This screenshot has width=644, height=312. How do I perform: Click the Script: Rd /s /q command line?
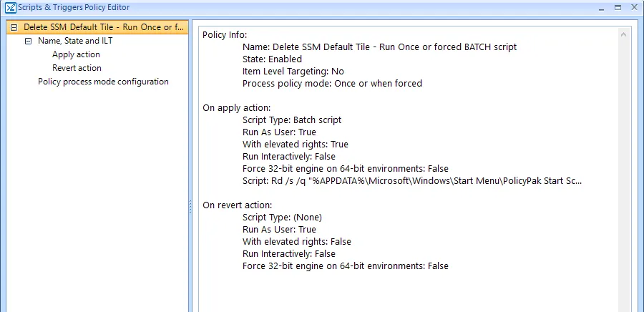411,181
